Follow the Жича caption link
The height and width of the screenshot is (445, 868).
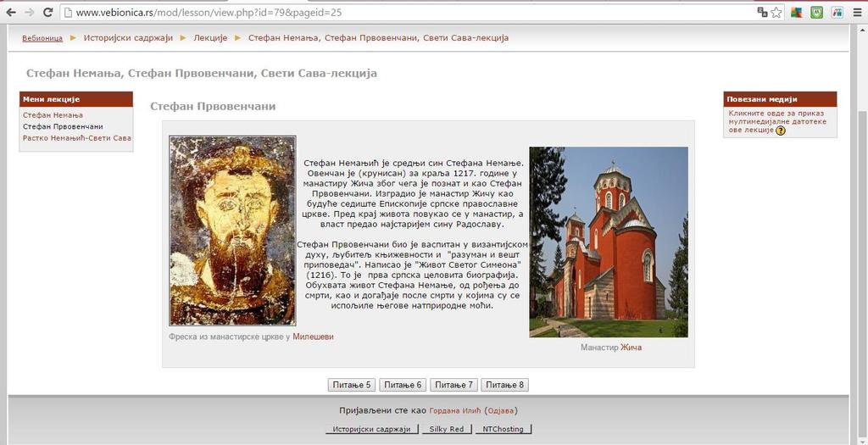pos(631,348)
